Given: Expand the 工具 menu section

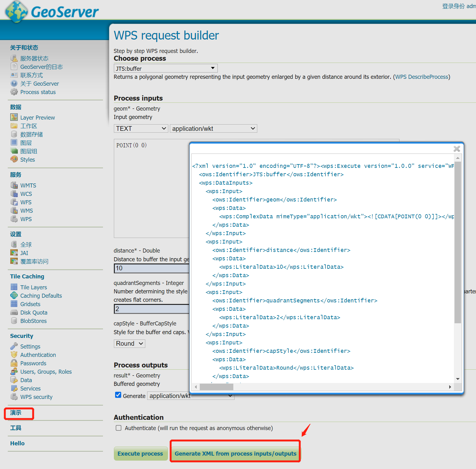Looking at the screenshot, I should pos(16,428).
